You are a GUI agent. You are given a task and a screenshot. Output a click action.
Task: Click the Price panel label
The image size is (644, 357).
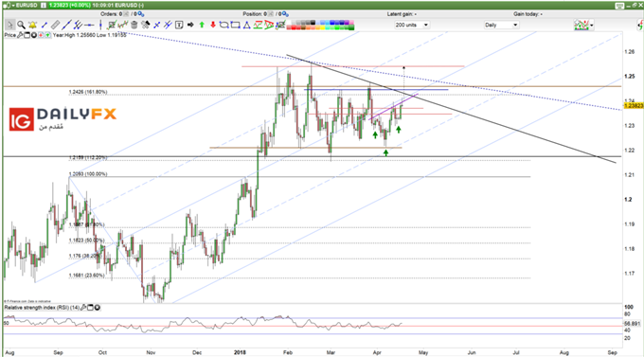click(x=10, y=35)
